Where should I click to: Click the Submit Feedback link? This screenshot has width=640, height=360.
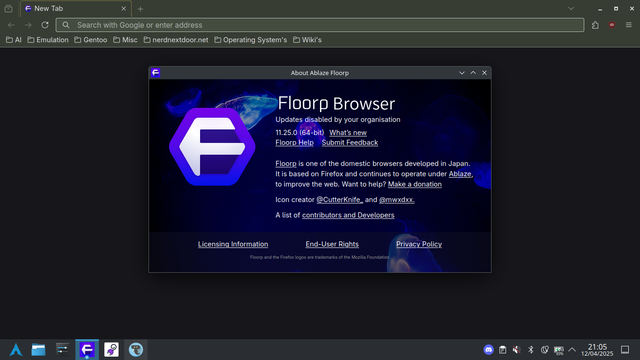coord(350,142)
